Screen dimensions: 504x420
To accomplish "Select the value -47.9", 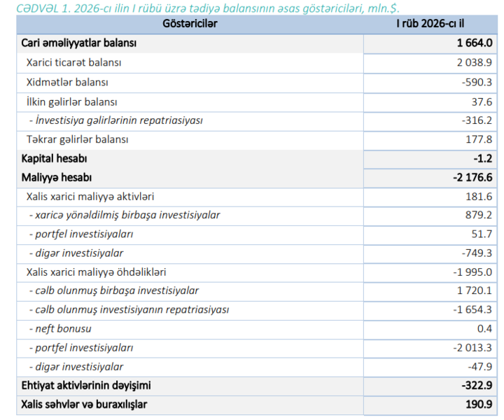I will point(480,367).
